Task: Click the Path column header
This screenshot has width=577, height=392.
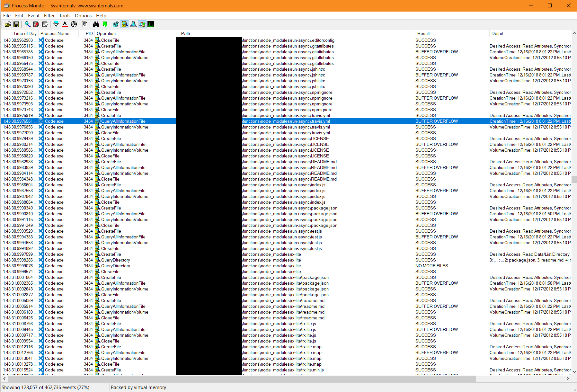Action: tap(297, 33)
